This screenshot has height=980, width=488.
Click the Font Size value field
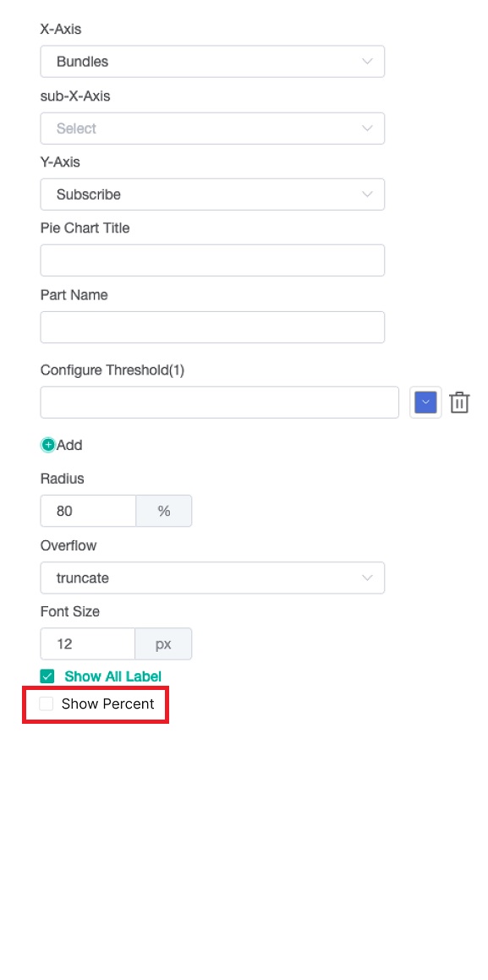[87, 643]
